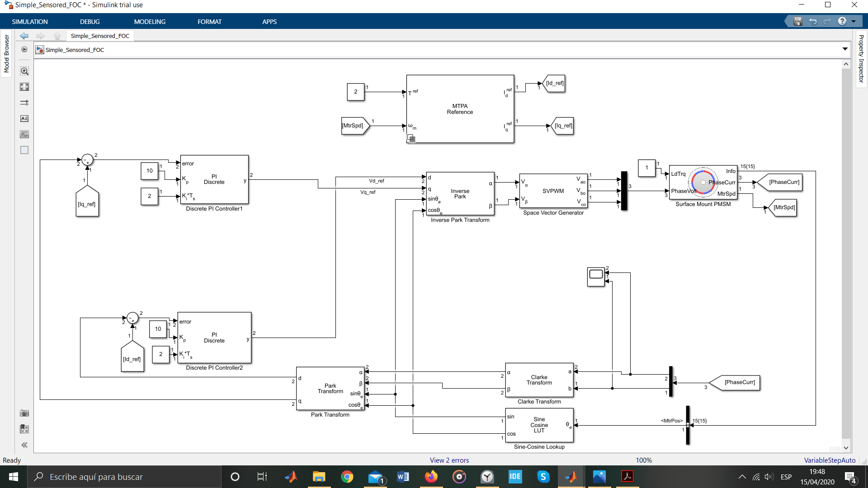Click the hide/show explorer bar icon

click(x=24, y=50)
